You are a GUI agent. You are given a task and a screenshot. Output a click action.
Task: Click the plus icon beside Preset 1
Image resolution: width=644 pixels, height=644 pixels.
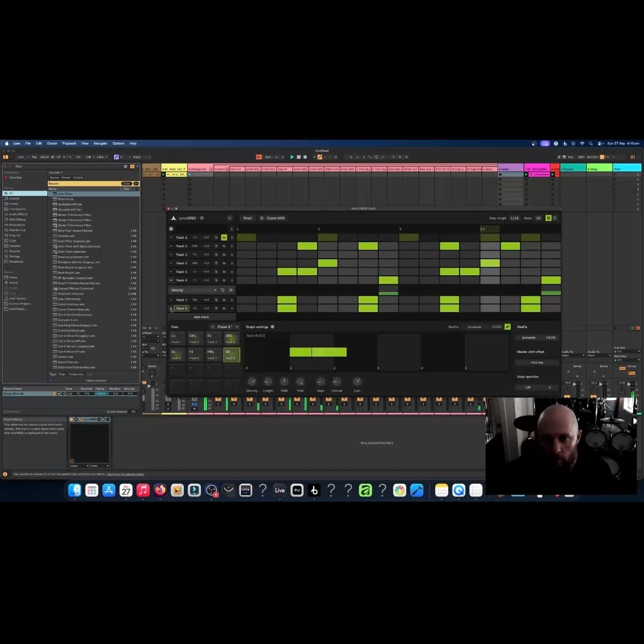point(212,327)
